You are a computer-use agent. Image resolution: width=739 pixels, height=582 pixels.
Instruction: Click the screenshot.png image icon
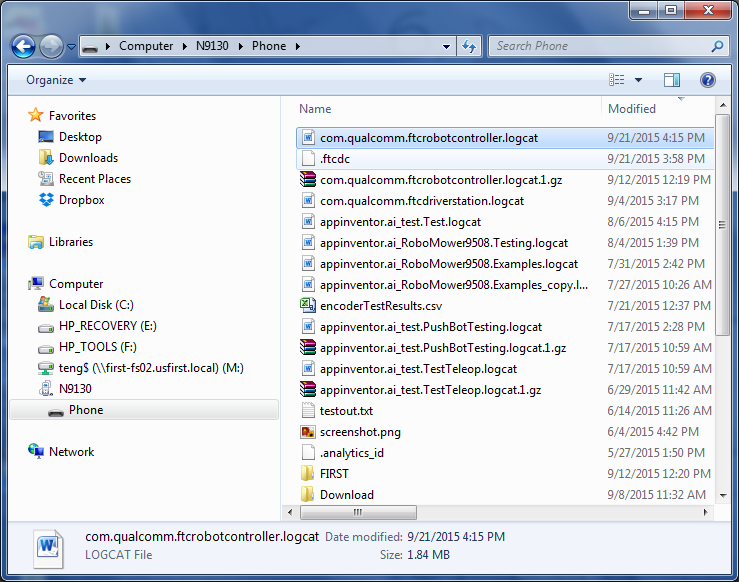click(308, 432)
